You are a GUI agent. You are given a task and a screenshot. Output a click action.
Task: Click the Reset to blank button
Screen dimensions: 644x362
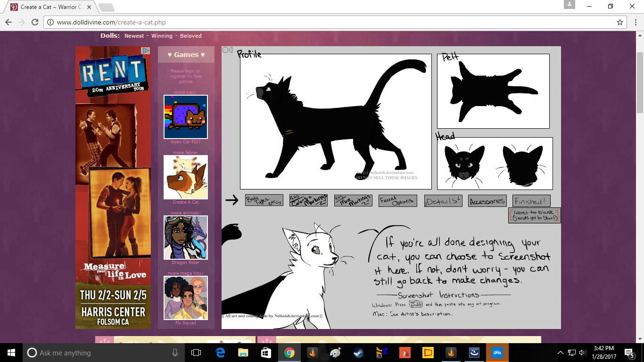[x=535, y=215]
